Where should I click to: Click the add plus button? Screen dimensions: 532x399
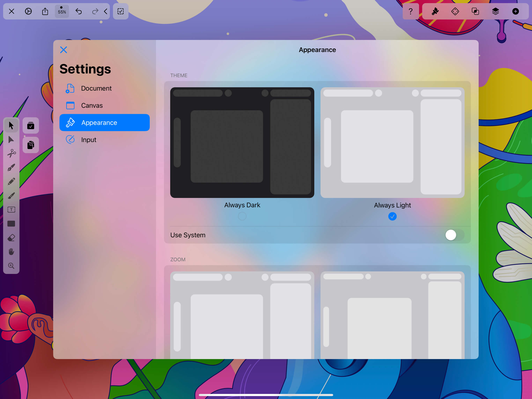(515, 11)
